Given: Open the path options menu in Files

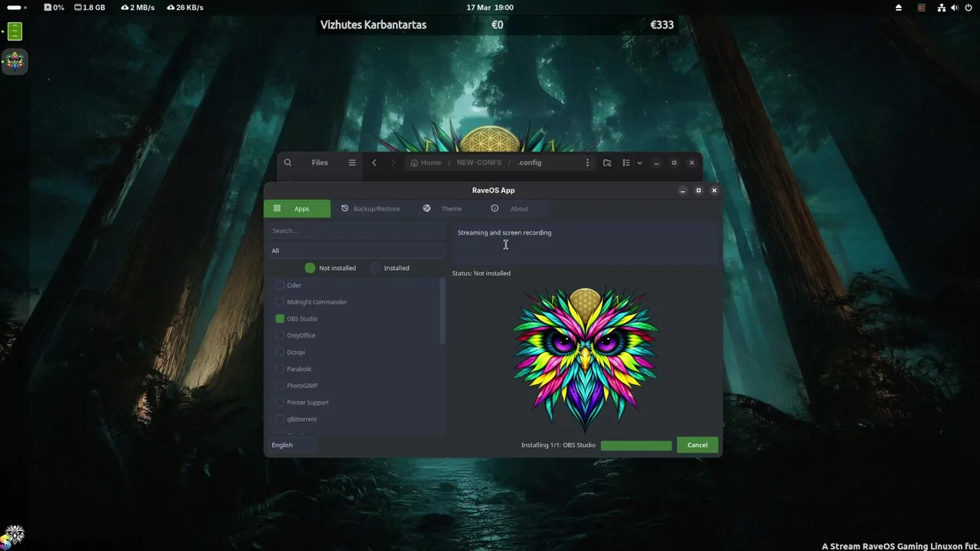Looking at the screenshot, I should point(587,162).
